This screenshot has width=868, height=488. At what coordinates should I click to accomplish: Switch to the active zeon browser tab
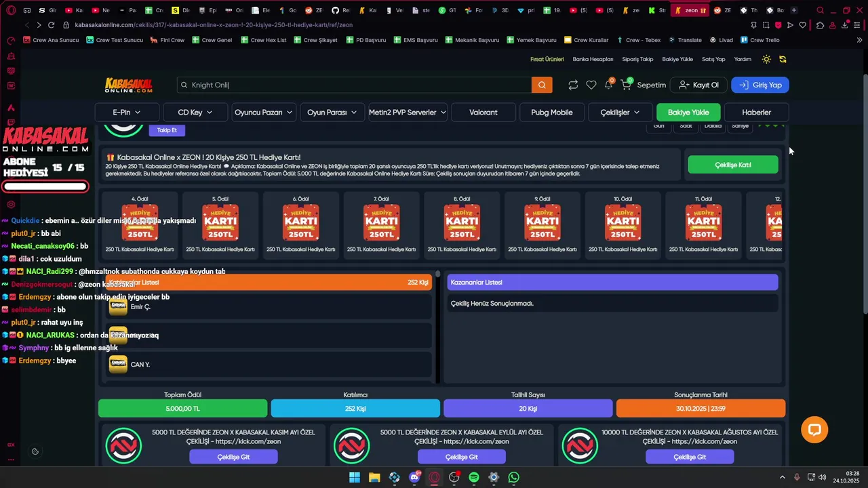pos(691,10)
